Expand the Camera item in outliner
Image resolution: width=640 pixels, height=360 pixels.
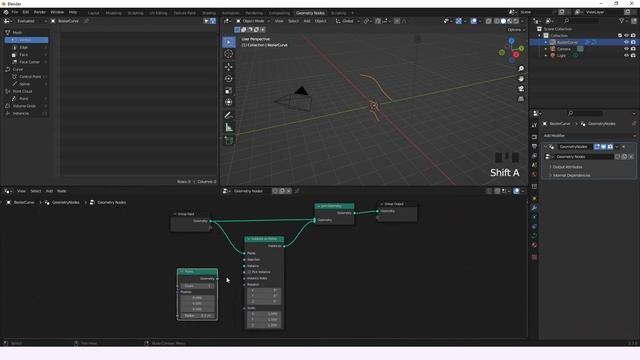[546, 49]
